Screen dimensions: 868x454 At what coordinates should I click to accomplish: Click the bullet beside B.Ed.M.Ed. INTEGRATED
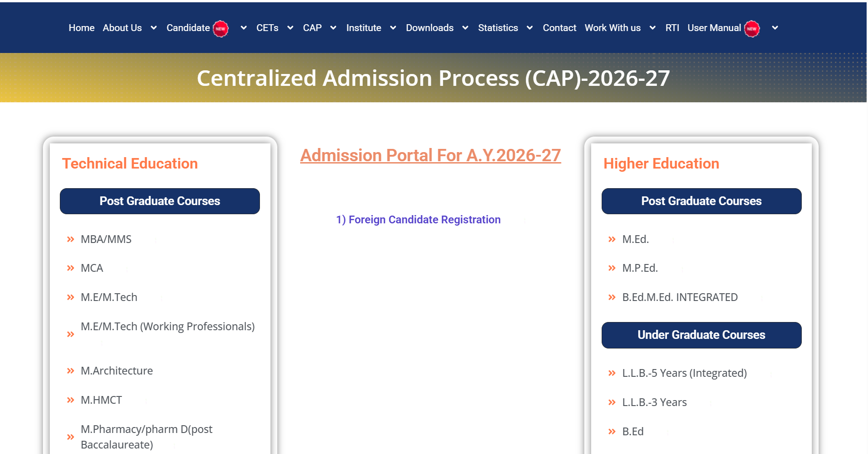tap(612, 297)
